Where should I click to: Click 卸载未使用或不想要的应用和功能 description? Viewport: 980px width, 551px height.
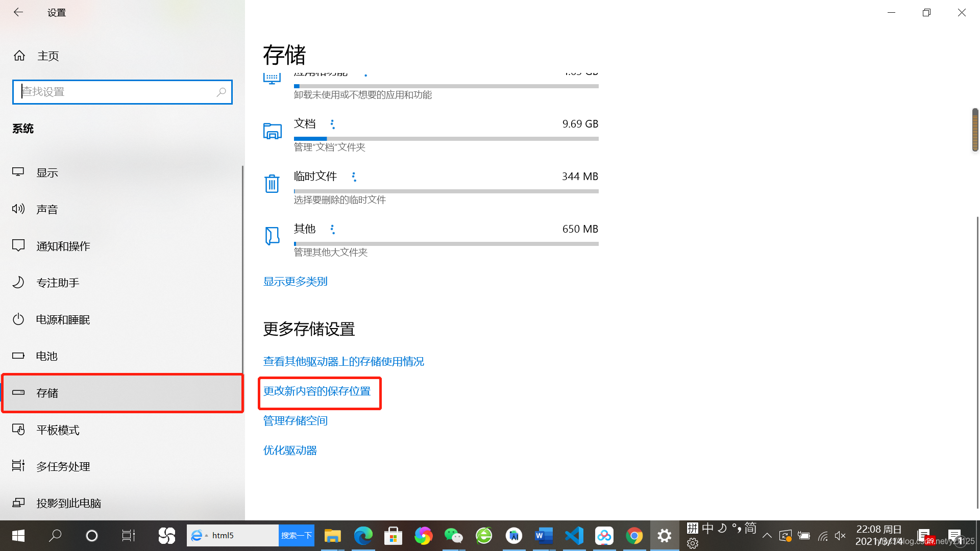(x=363, y=95)
